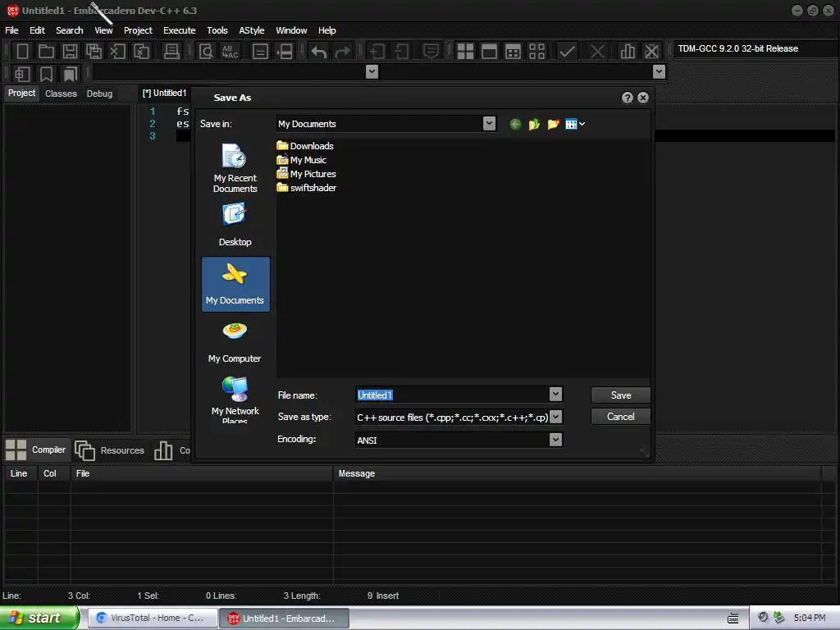Click the New file toolbar icon
Screen dimensions: 840x630
click(x=22, y=52)
